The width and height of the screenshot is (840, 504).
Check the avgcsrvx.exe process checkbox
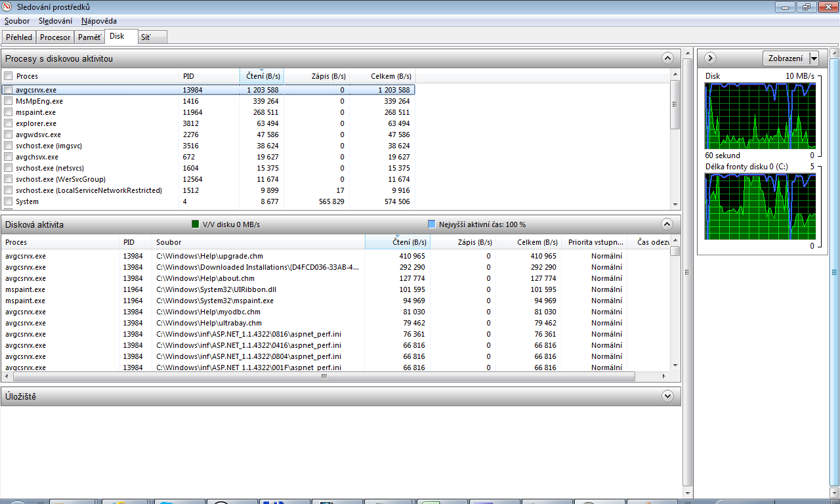[8, 90]
